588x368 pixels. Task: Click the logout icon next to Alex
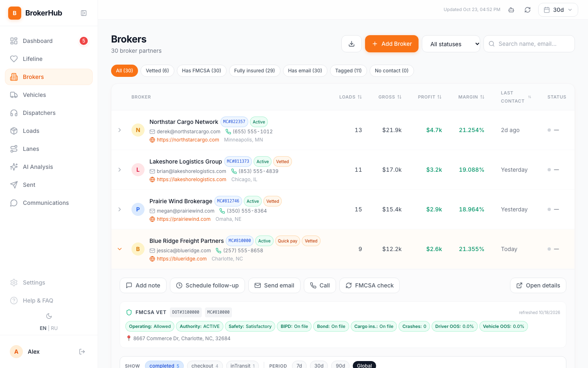tap(82, 352)
